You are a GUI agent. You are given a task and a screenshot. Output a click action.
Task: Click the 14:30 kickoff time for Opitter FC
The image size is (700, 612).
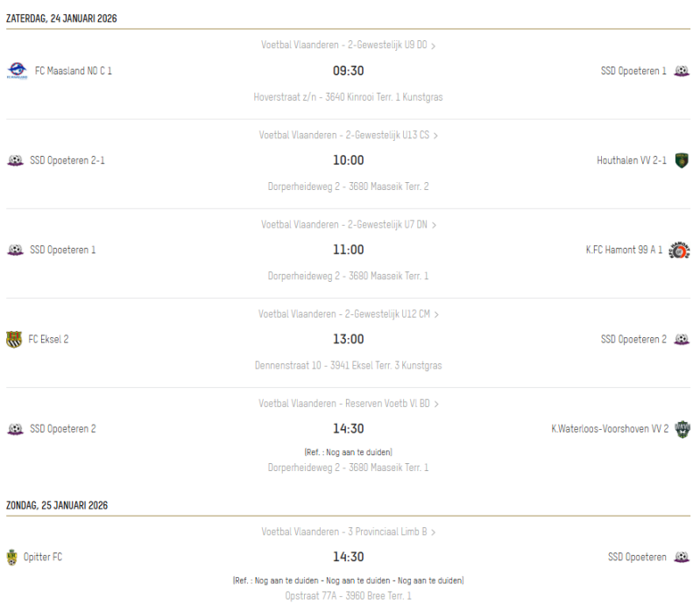point(348,557)
